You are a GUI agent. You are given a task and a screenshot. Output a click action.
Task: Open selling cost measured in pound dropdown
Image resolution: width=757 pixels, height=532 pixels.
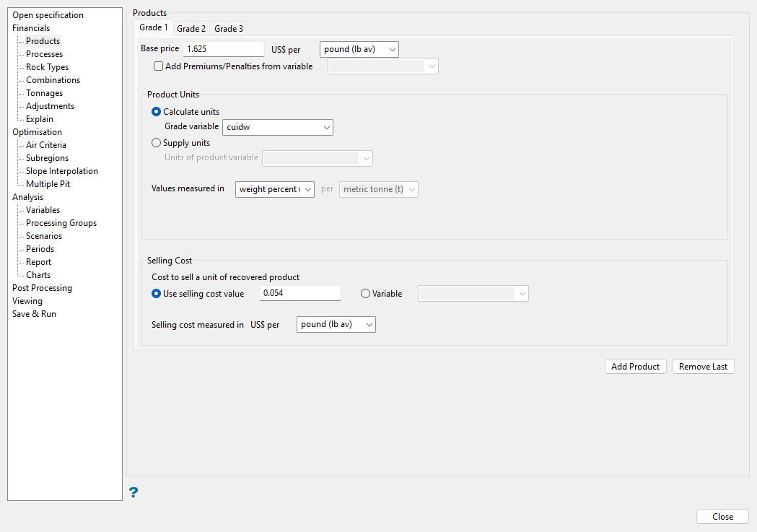(336, 325)
